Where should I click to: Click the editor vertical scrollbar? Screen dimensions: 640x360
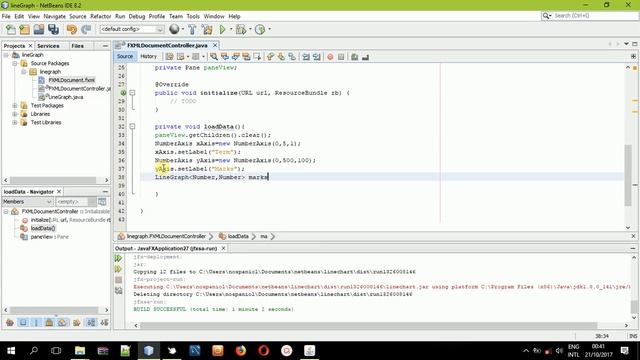click(x=628, y=176)
